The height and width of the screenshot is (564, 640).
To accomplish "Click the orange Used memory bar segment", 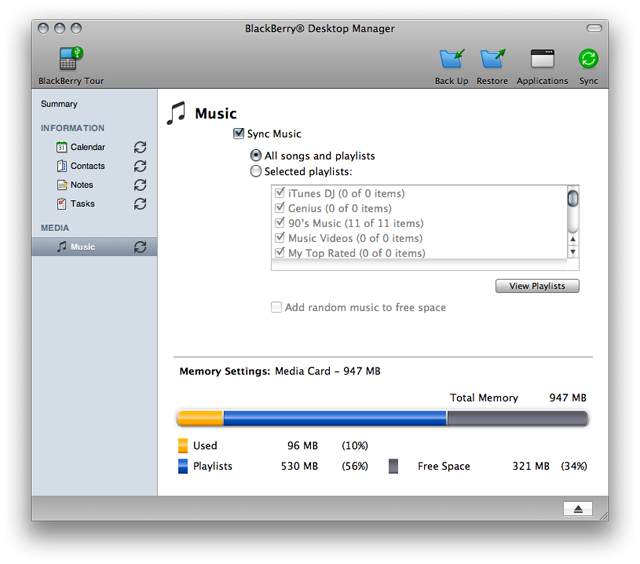I will pyautogui.click(x=200, y=418).
